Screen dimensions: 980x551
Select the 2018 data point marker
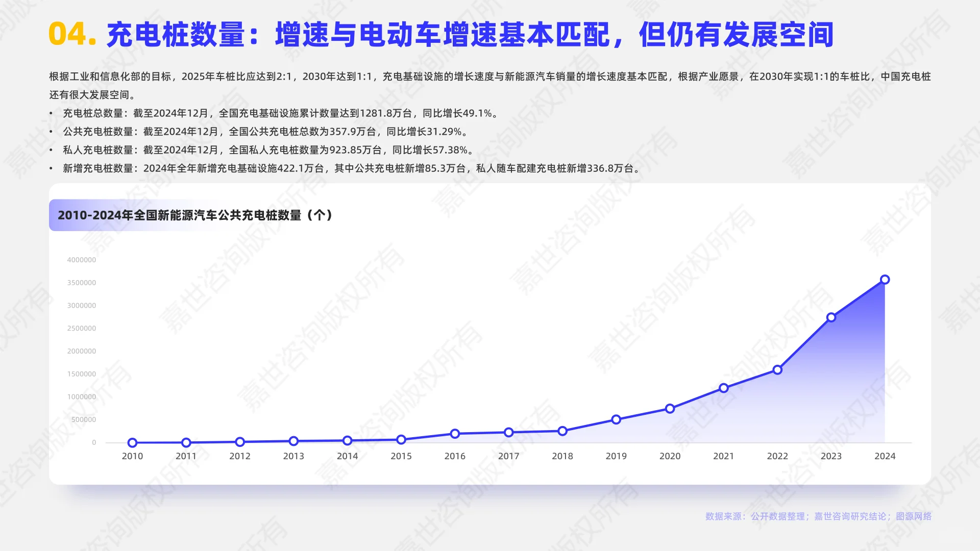tap(562, 431)
